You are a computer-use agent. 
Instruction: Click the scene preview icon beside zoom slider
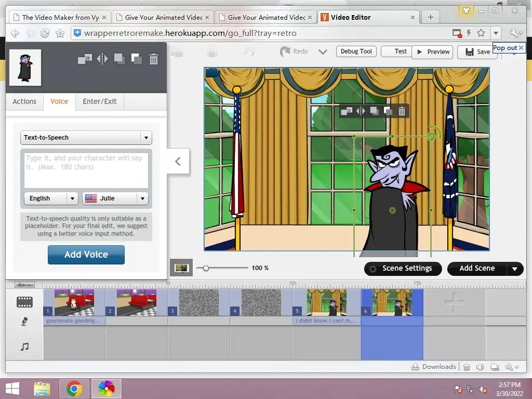[x=181, y=268]
